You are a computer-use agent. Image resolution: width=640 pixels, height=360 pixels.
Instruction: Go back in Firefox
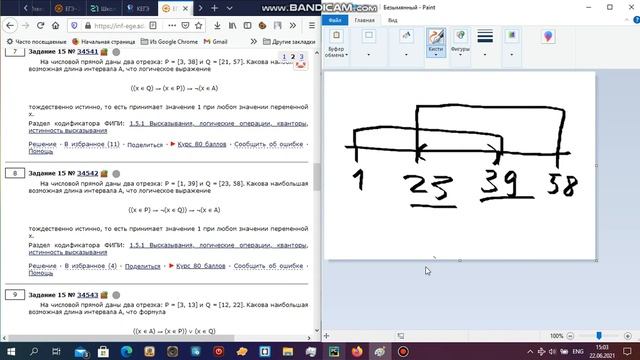pos(10,25)
